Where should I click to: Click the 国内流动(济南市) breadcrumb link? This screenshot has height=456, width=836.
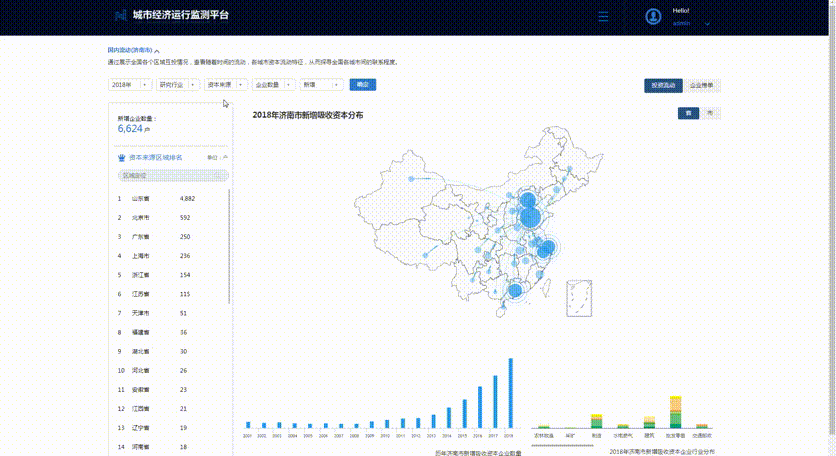[130, 50]
